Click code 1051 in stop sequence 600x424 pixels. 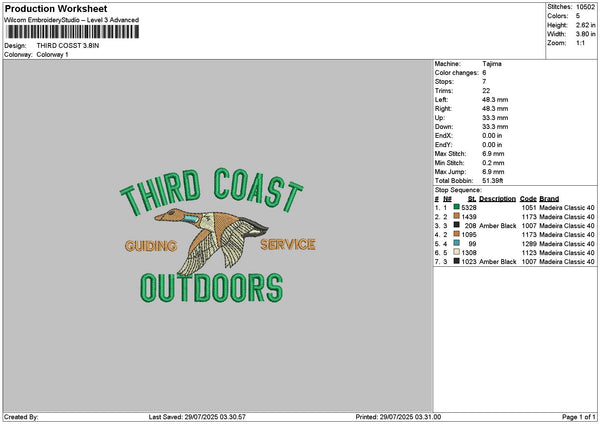[529, 208]
